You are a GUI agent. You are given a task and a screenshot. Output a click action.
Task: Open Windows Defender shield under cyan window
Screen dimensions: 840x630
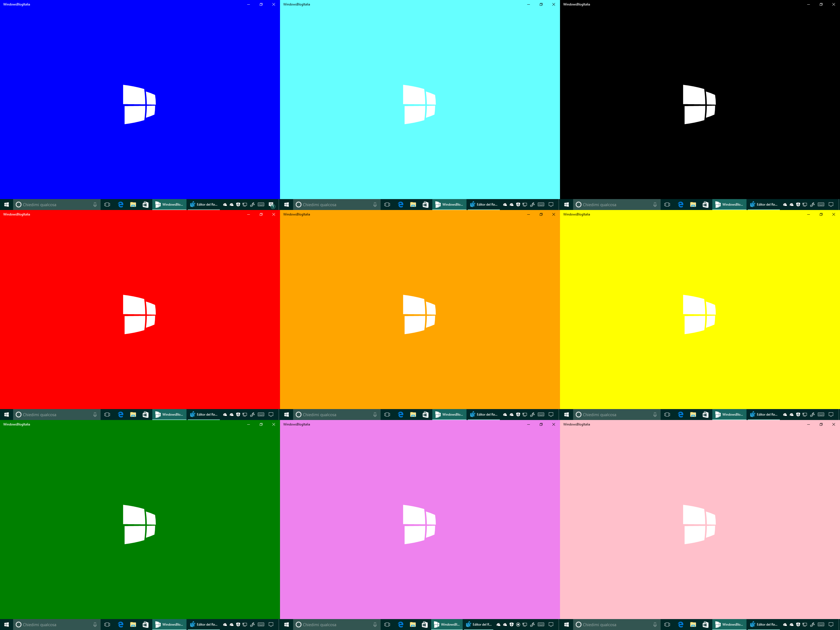click(518, 205)
